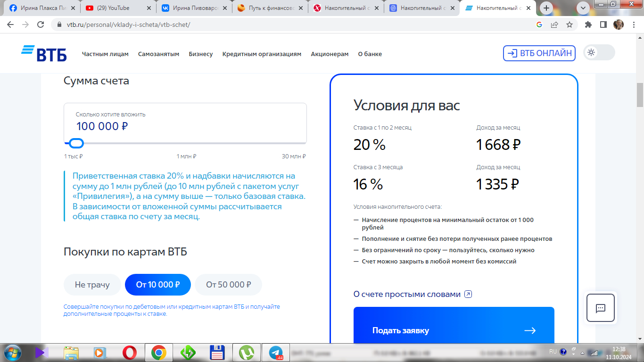The height and width of the screenshot is (362, 644).
Task: Go to the Бизнесу section
Action: click(x=201, y=54)
